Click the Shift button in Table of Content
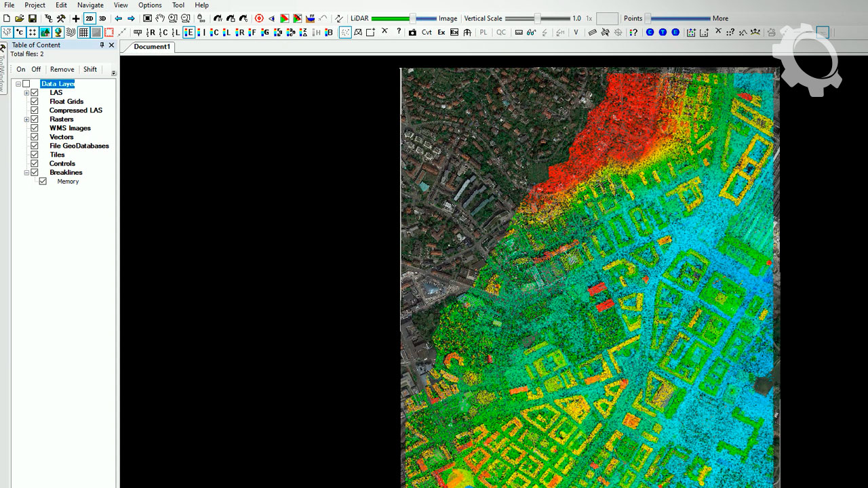This screenshot has width=868, height=488. pyautogui.click(x=90, y=70)
